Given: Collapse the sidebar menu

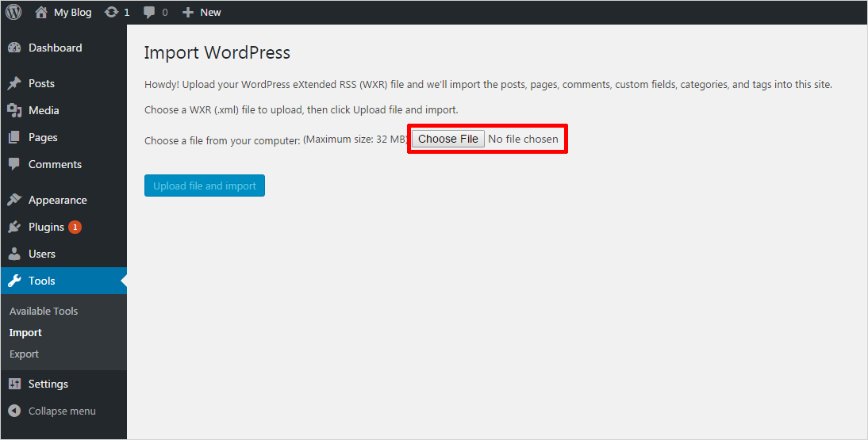Looking at the screenshot, I should tap(61, 411).
